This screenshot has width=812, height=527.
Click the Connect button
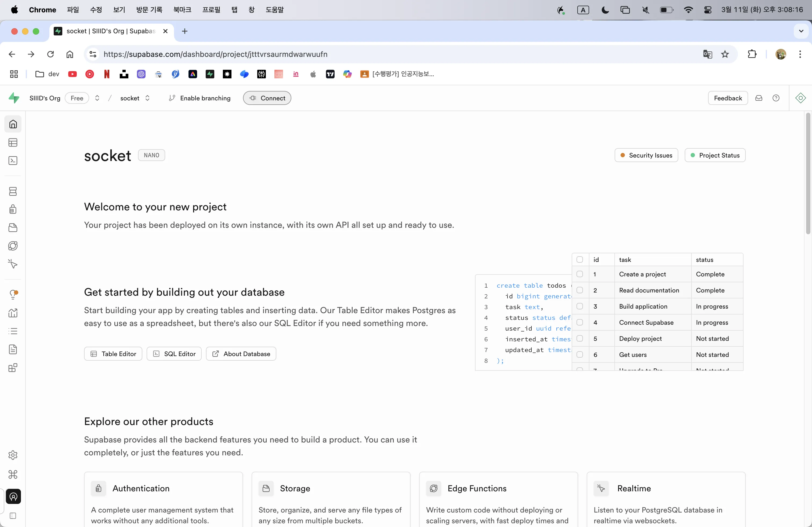point(267,98)
